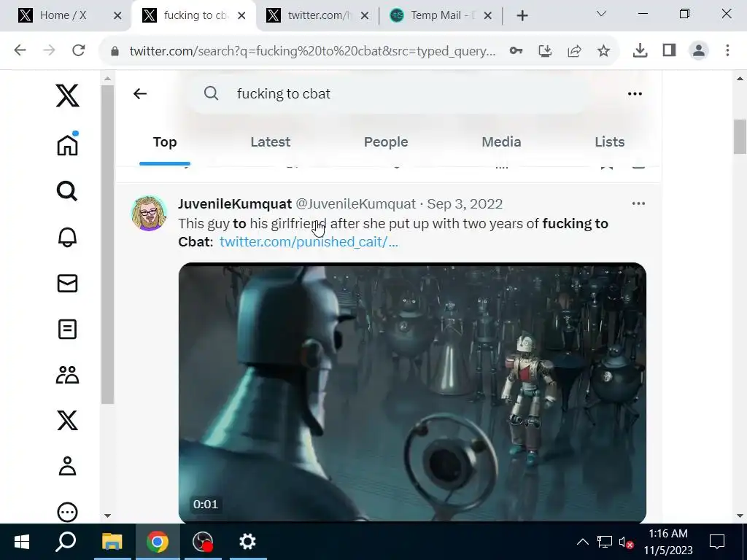Open Communities icon in sidebar
The width and height of the screenshot is (747, 560).
point(67,375)
